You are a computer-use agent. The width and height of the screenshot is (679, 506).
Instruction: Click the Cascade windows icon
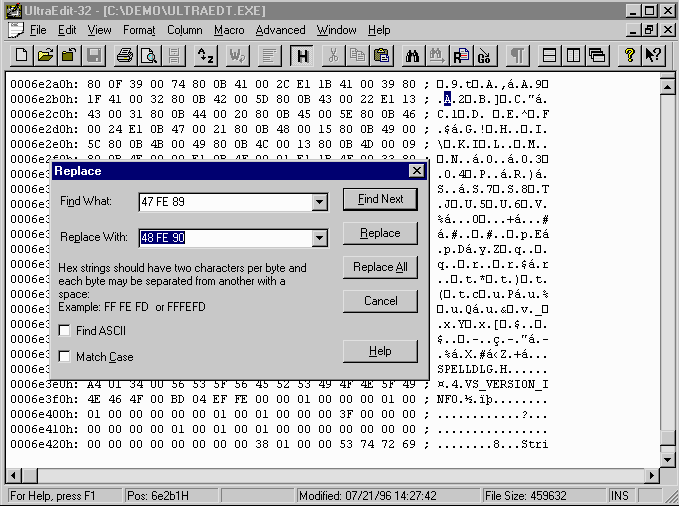[x=598, y=55]
